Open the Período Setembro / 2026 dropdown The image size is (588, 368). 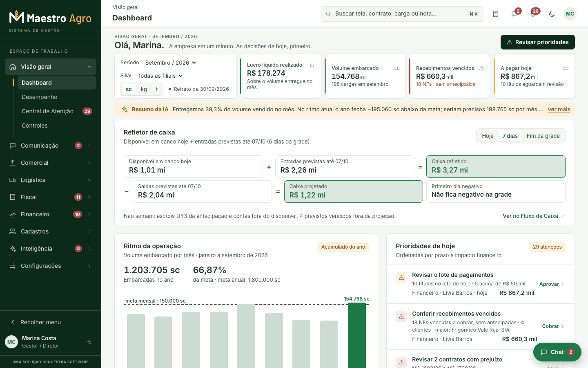point(171,63)
